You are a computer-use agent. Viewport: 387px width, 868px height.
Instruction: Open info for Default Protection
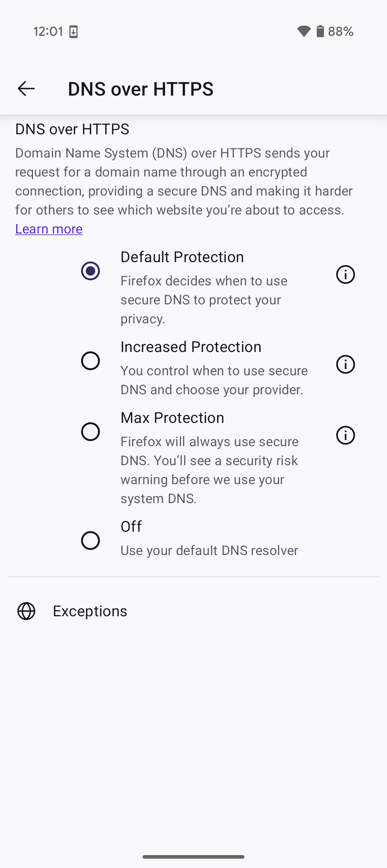click(345, 275)
